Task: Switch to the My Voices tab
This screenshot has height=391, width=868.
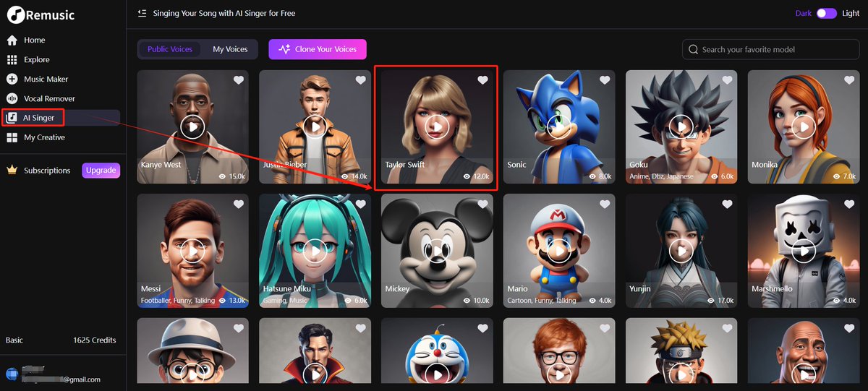Action: click(230, 49)
